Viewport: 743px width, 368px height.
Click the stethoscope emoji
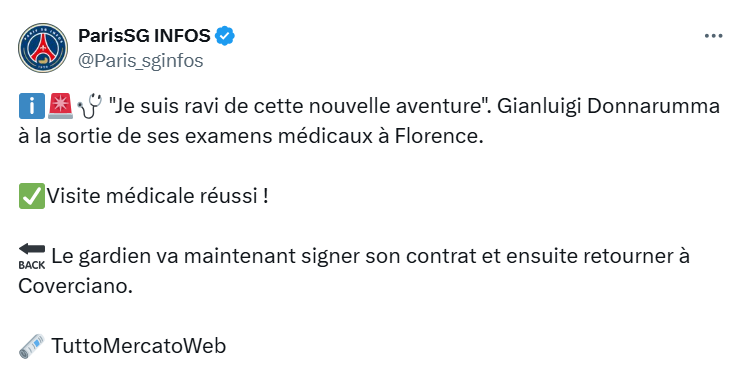[89, 106]
